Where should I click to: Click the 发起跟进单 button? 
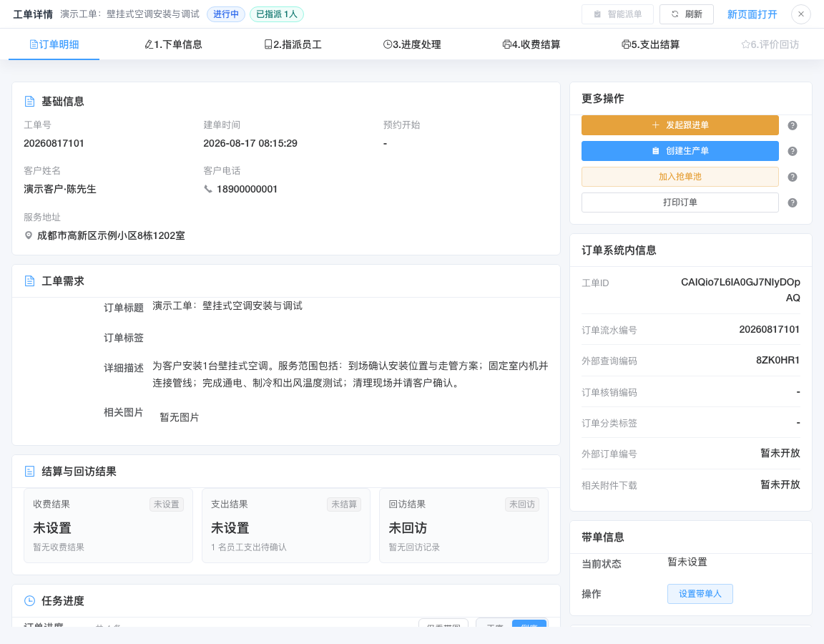click(680, 125)
